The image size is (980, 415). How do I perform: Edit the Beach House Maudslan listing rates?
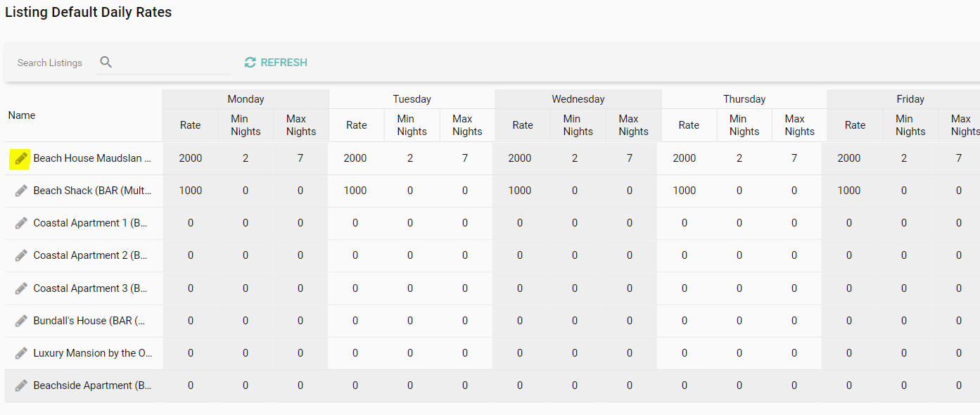[x=21, y=159]
